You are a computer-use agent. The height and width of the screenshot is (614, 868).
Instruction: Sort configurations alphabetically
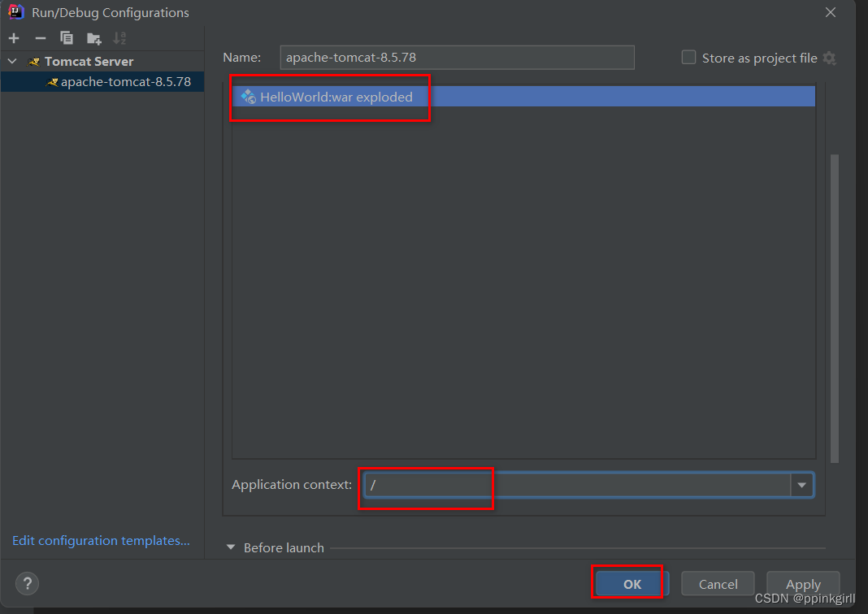119,38
